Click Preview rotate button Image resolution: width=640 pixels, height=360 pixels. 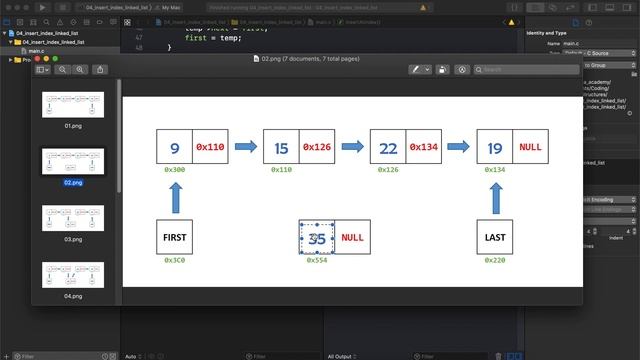pyautogui.click(x=442, y=70)
